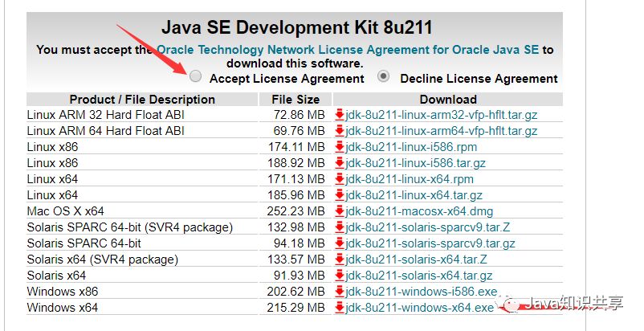Download jdk-8u211-linux-i586.rpm
Screen dimensions: 644x331
coord(411,146)
